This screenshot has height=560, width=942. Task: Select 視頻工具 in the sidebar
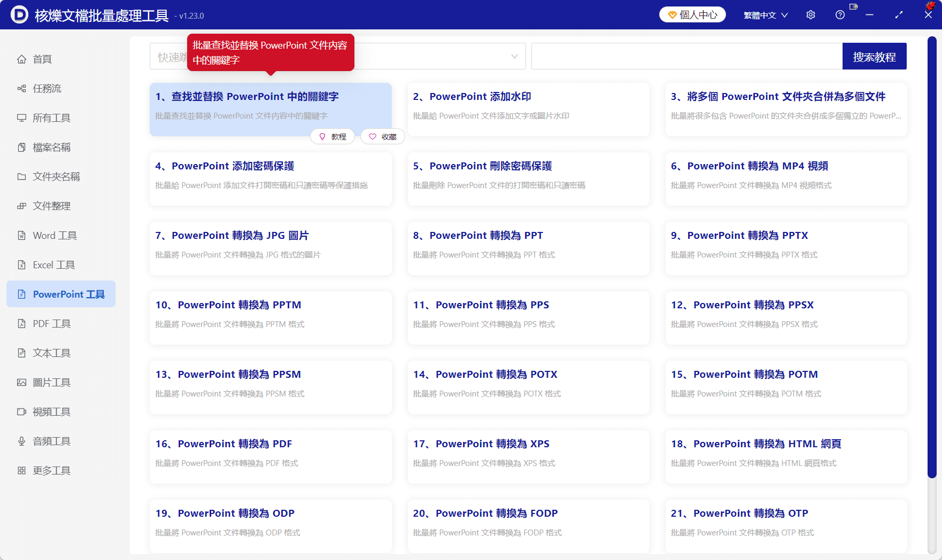click(x=61, y=412)
